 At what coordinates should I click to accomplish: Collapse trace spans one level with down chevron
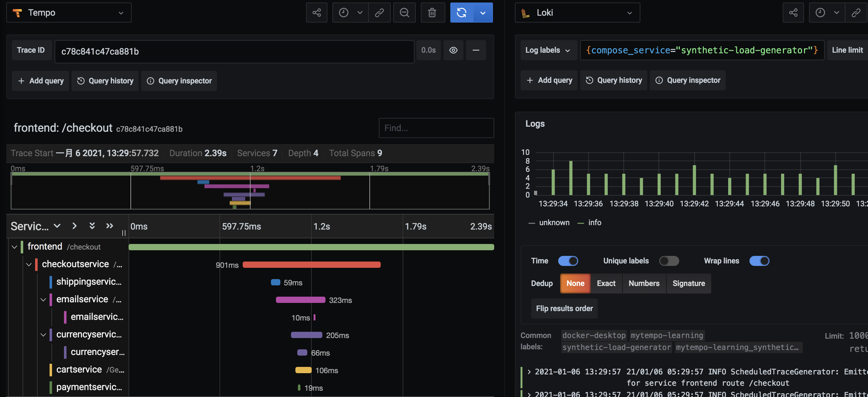(57, 226)
